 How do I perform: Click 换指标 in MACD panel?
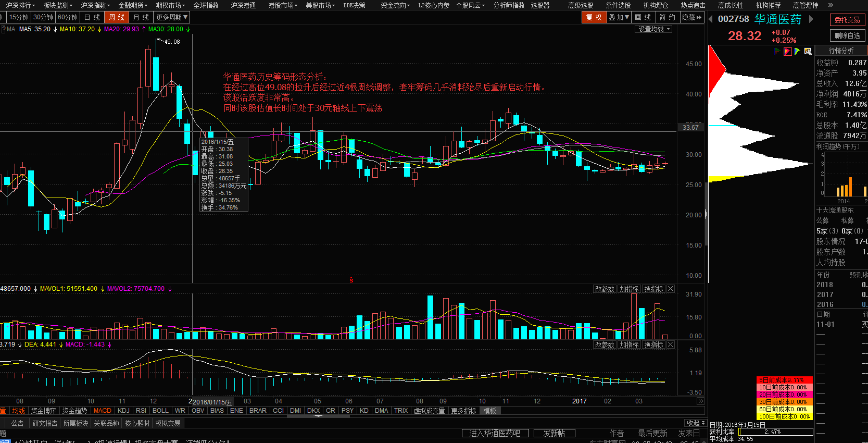653,344
